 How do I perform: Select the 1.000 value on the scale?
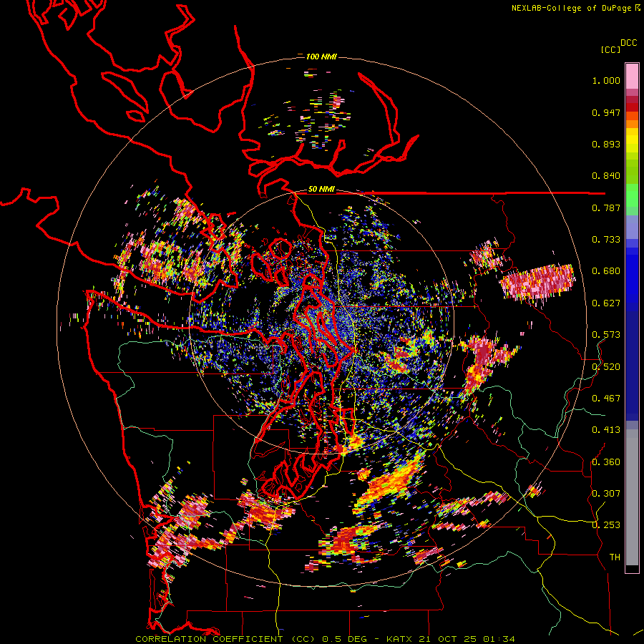click(606, 80)
